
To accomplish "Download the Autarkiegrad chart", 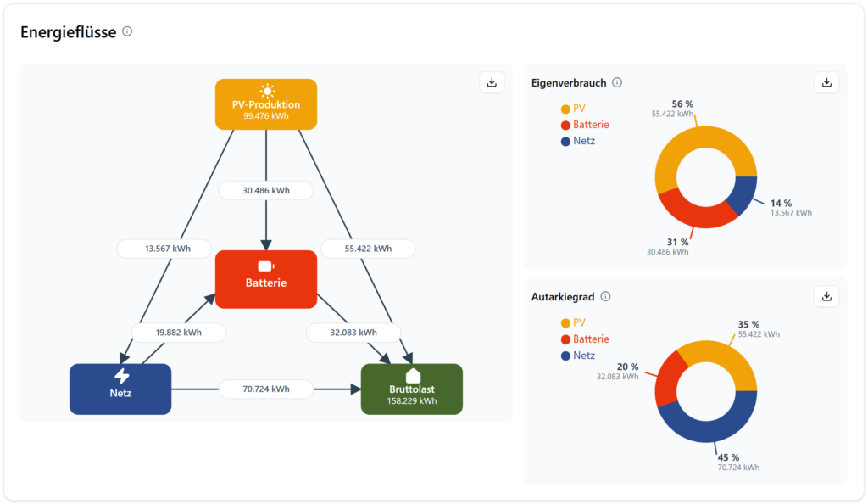I will pyautogui.click(x=826, y=296).
